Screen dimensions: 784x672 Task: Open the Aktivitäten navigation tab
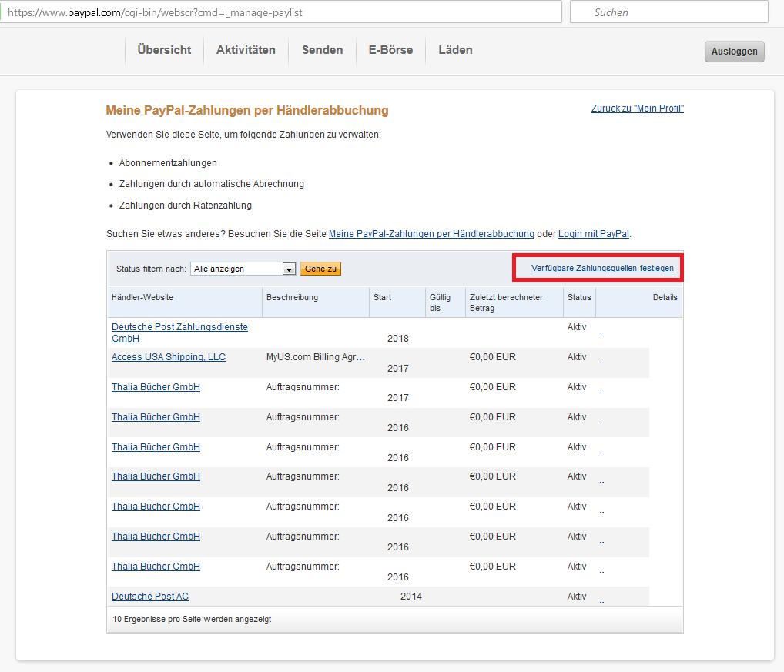(x=246, y=50)
